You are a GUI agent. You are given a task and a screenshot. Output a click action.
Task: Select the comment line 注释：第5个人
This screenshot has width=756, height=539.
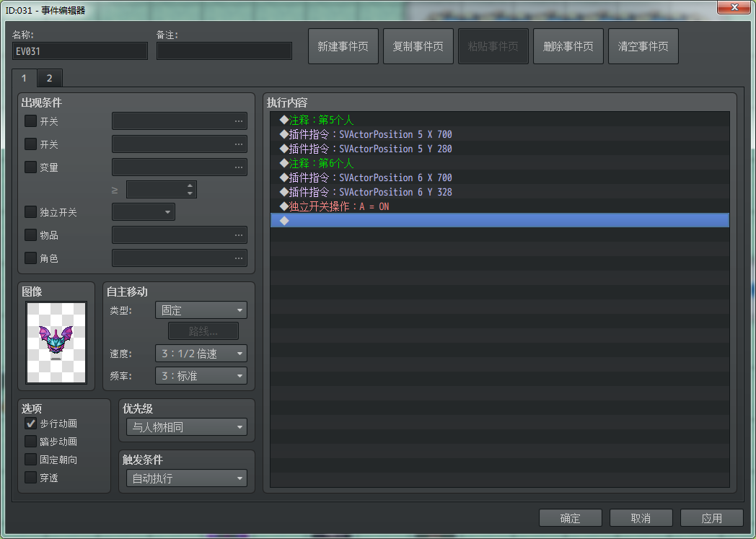pos(500,120)
